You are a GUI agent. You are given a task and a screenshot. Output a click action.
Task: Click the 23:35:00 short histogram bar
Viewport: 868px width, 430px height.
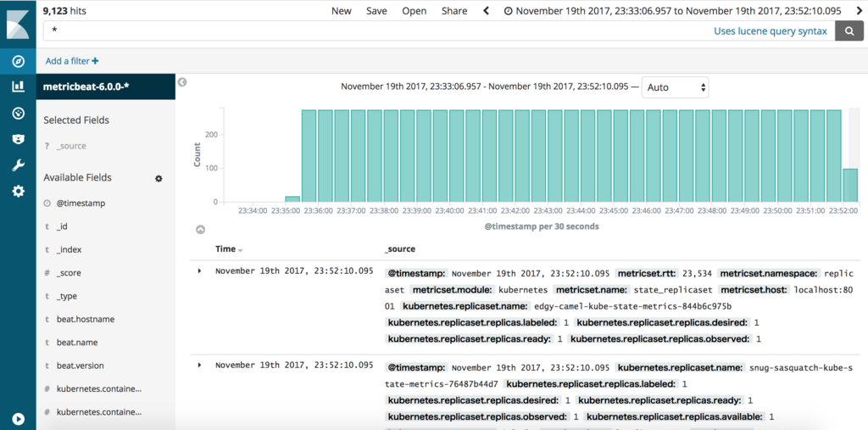point(292,199)
